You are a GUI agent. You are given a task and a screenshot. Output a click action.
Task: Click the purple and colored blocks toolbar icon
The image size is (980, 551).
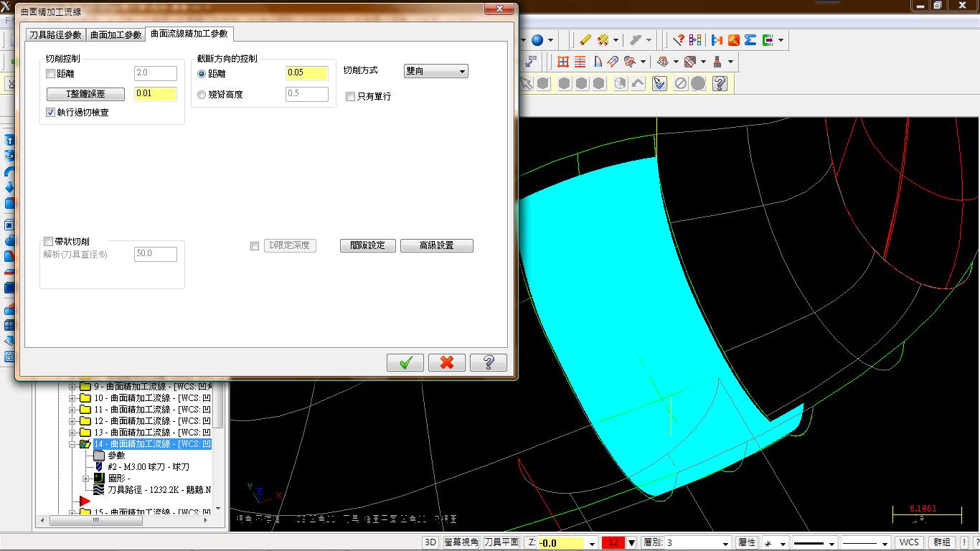[x=695, y=40]
